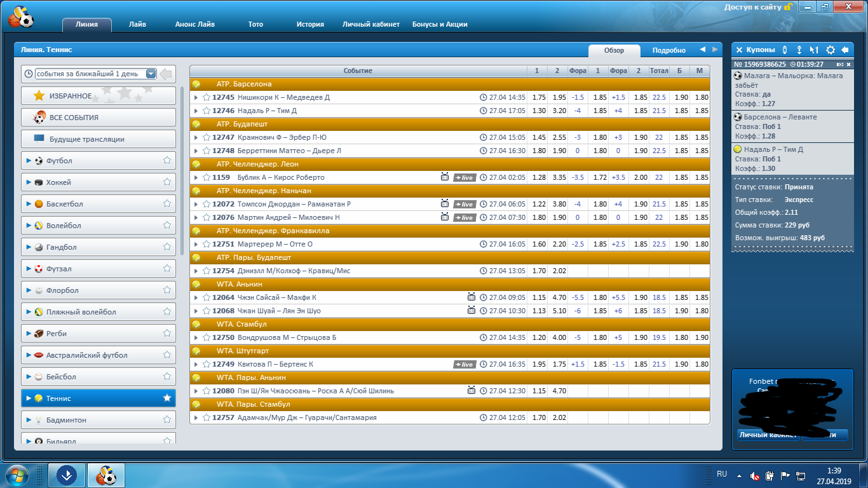This screenshot has width=868, height=488.
Task: Toggle favorite star for Футбол category
Action: click(167, 161)
